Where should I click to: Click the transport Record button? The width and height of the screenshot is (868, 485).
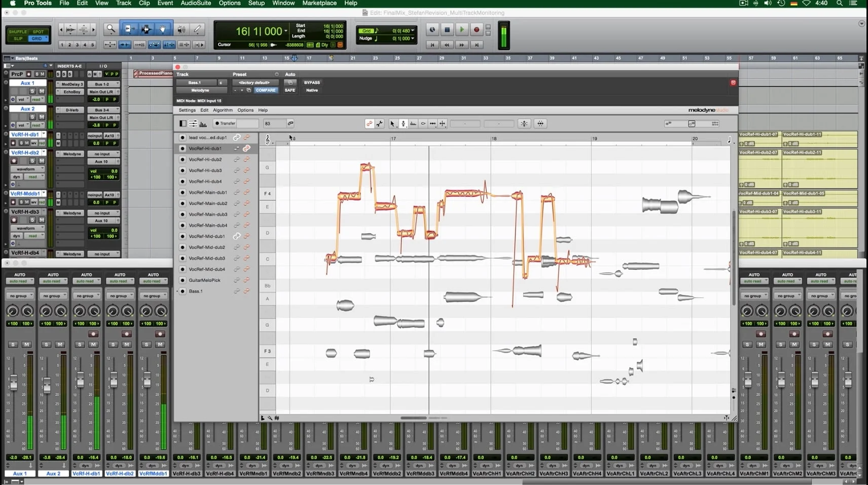click(477, 30)
